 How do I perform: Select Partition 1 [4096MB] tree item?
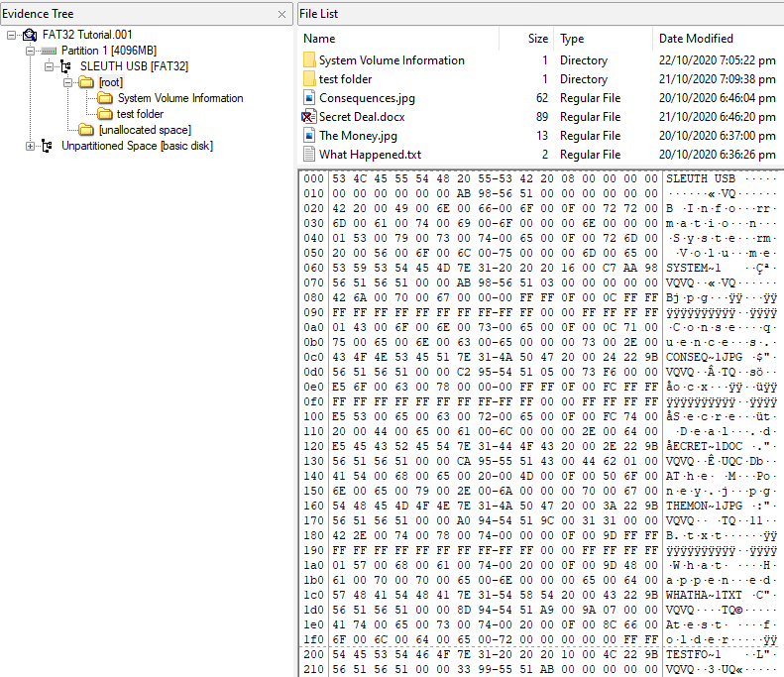click(x=109, y=51)
